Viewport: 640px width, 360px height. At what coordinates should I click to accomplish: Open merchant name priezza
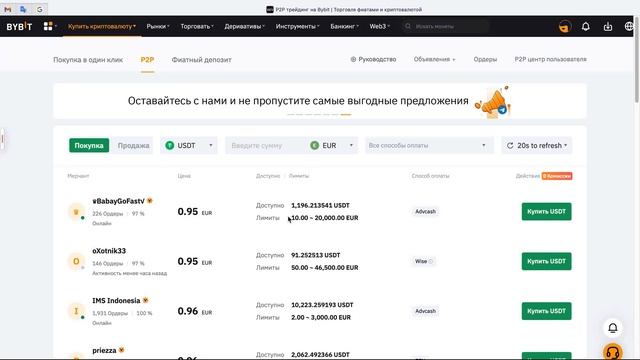coord(104,350)
